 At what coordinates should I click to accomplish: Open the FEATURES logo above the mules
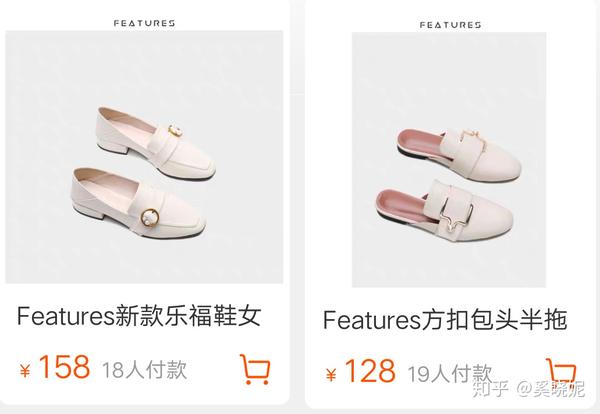tap(450, 25)
